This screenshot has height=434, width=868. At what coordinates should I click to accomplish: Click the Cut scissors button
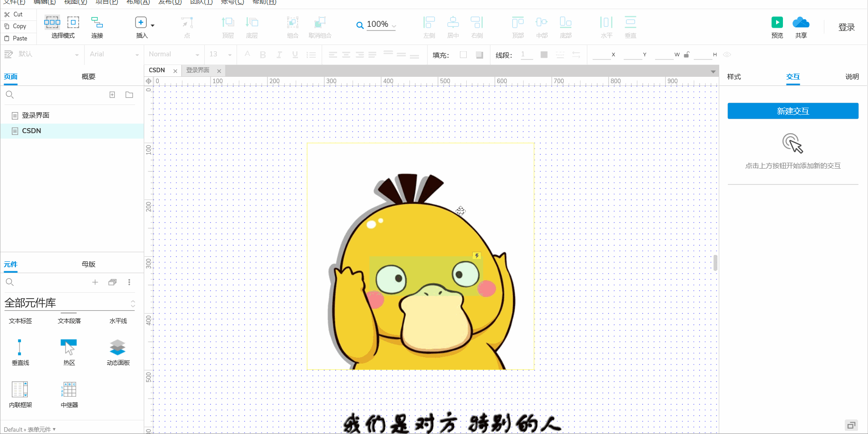[x=14, y=15]
